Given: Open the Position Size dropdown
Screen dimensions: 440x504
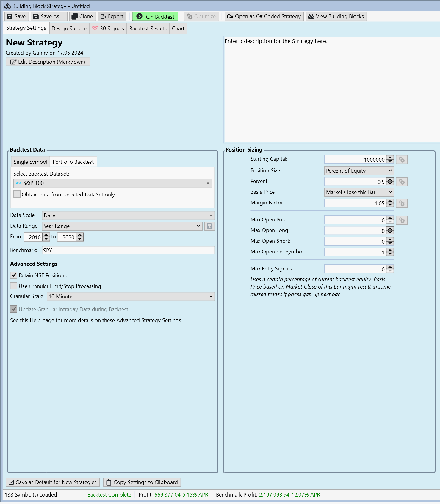Looking at the screenshot, I should (359, 171).
